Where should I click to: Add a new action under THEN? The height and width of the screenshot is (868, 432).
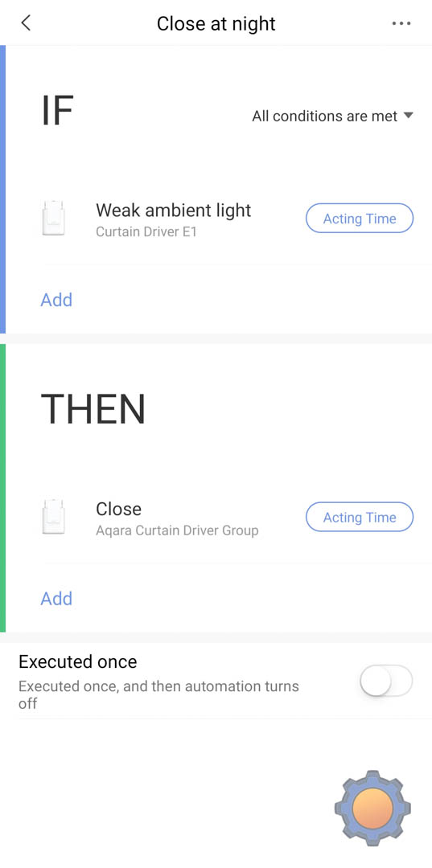tap(56, 599)
